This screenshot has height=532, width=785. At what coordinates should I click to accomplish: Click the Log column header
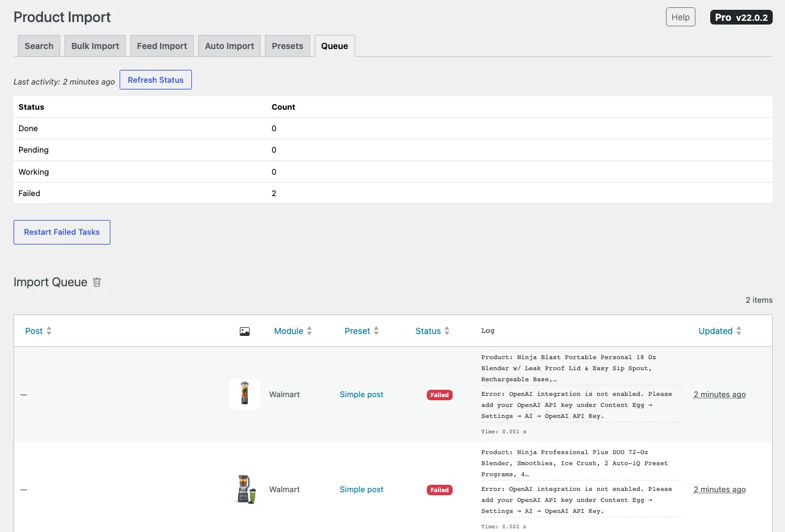tap(488, 331)
